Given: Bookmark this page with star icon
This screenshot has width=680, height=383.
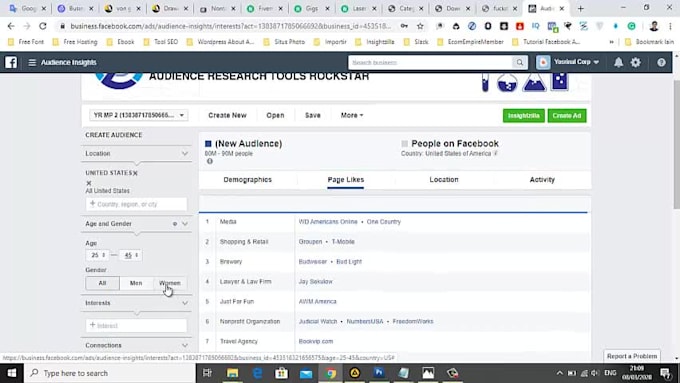Looking at the screenshot, I should (420, 26).
